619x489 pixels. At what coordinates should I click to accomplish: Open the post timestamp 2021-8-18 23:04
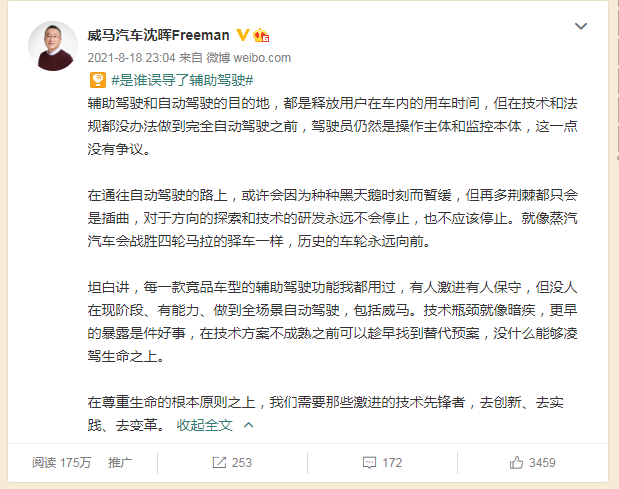[x=131, y=58]
